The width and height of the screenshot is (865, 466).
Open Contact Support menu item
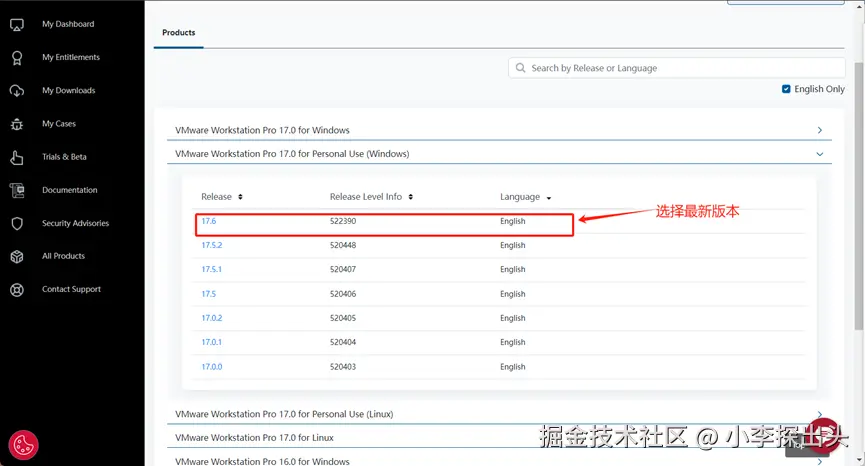[x=71, y=289]
